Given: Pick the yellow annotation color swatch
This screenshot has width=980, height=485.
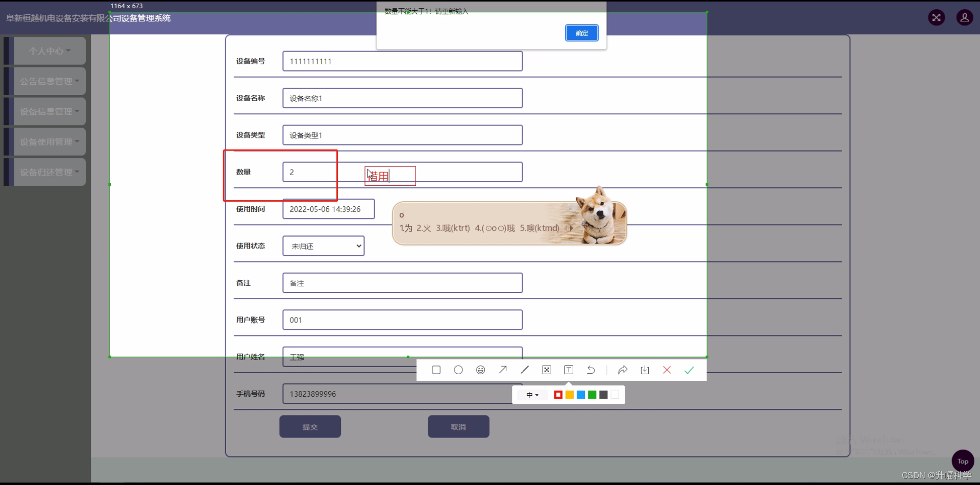Looking at the screenshot, I should click(x=570, y=395).
